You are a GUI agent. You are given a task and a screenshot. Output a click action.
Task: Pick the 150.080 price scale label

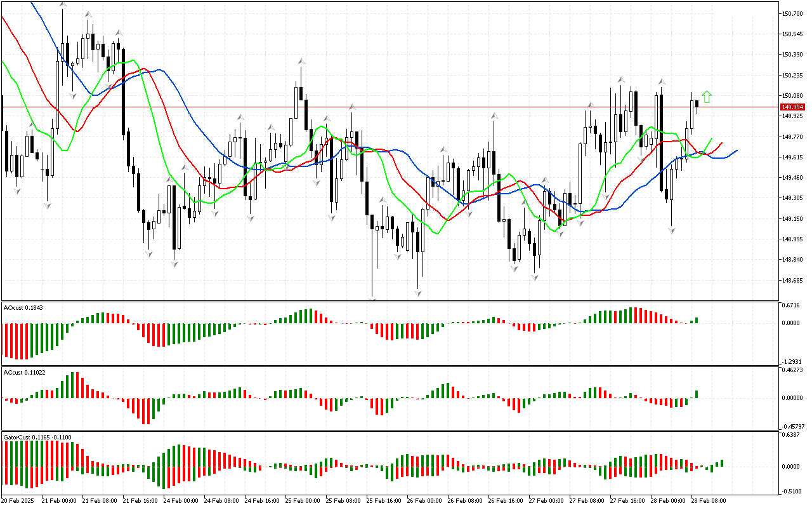coord(793,96)
